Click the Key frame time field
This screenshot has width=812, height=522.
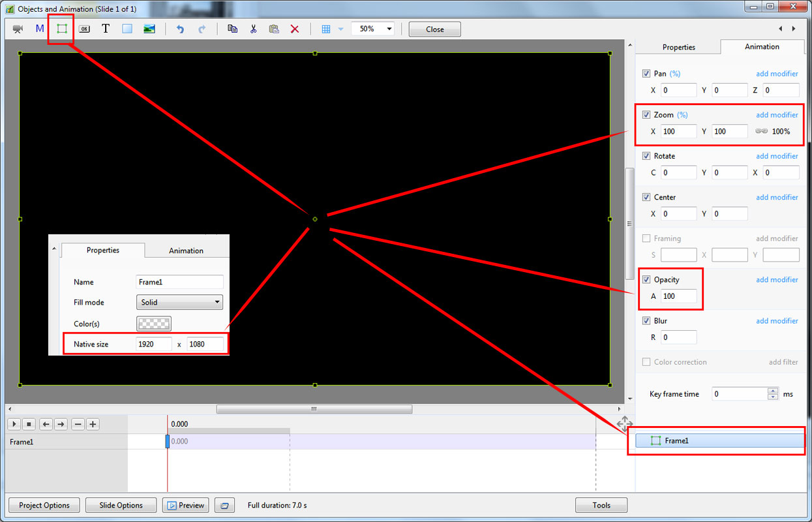tap(740, 394)
